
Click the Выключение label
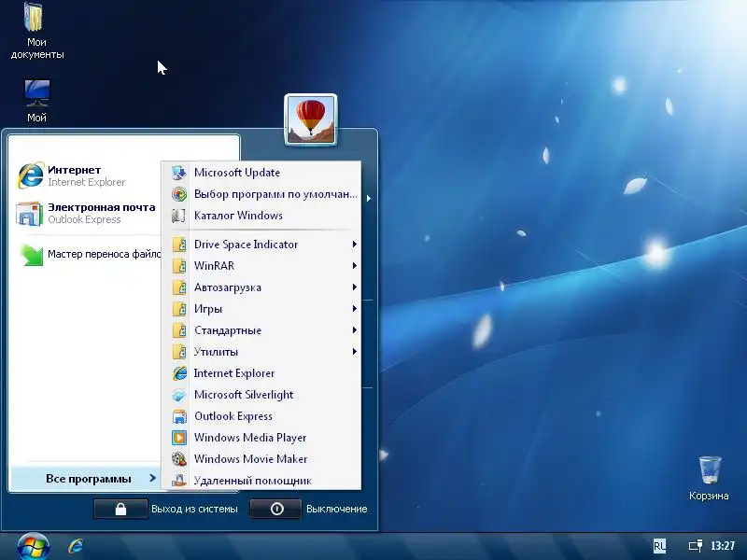click(x=337, y=509)
